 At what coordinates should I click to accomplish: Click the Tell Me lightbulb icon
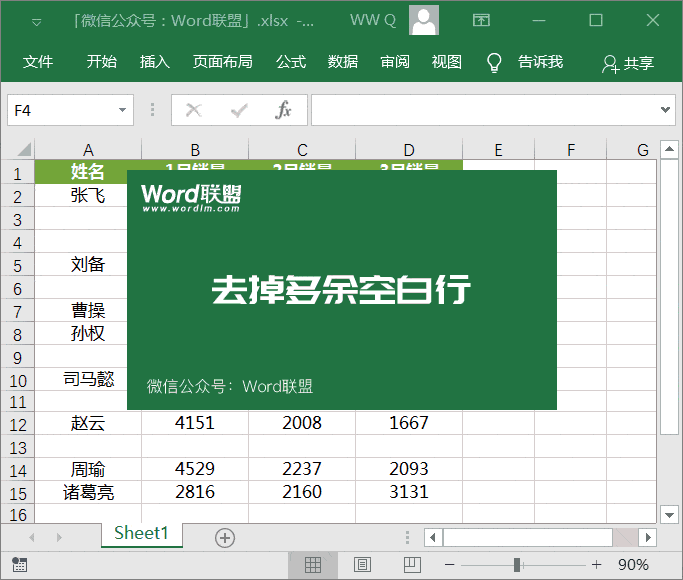pyautogui.click(x=494, y=63)
